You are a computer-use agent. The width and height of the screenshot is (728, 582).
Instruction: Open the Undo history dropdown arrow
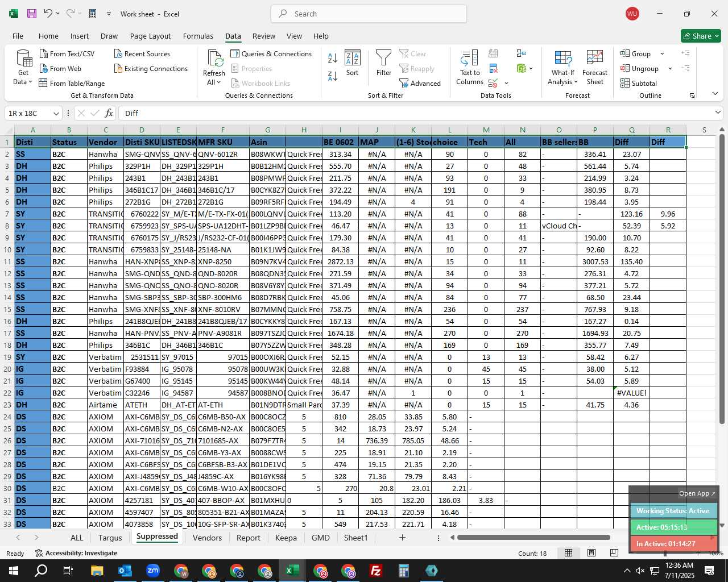coord(57,14)
